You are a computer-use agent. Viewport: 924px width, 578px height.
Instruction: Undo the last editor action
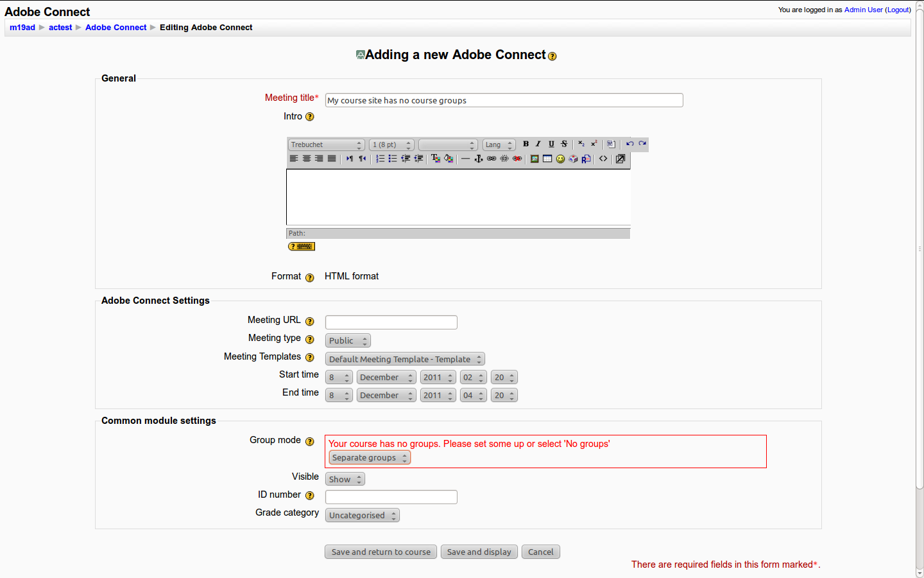coord(629,144)
